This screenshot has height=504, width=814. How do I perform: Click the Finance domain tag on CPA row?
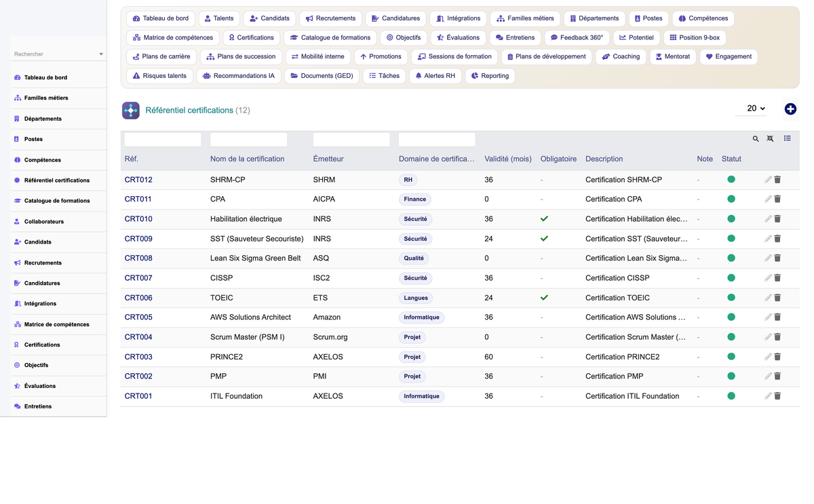[x=415, y=199]
